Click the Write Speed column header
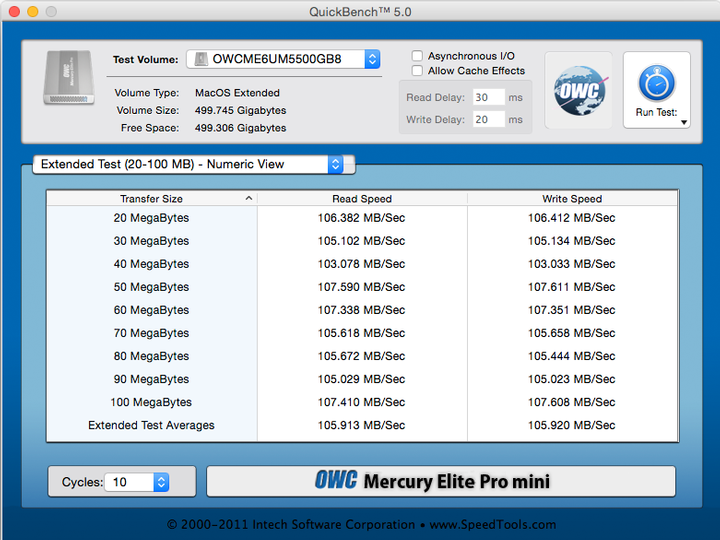Screen dimensions: 720x540 tap(572, 199)
